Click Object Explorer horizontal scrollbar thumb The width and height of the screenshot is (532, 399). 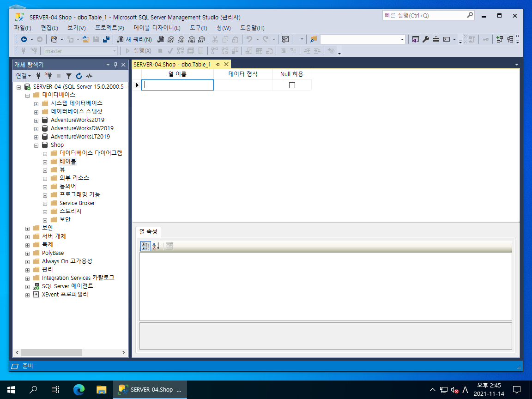coord(52,352)
